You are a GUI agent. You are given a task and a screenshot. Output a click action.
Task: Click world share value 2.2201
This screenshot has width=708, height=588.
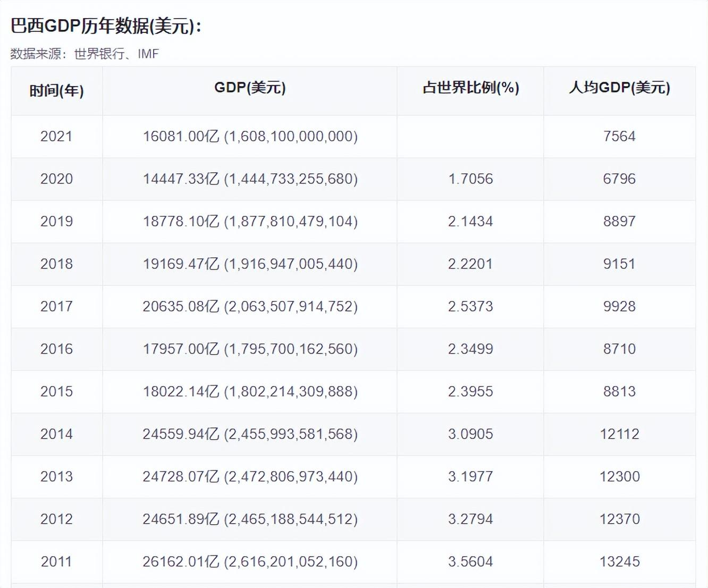470,264
